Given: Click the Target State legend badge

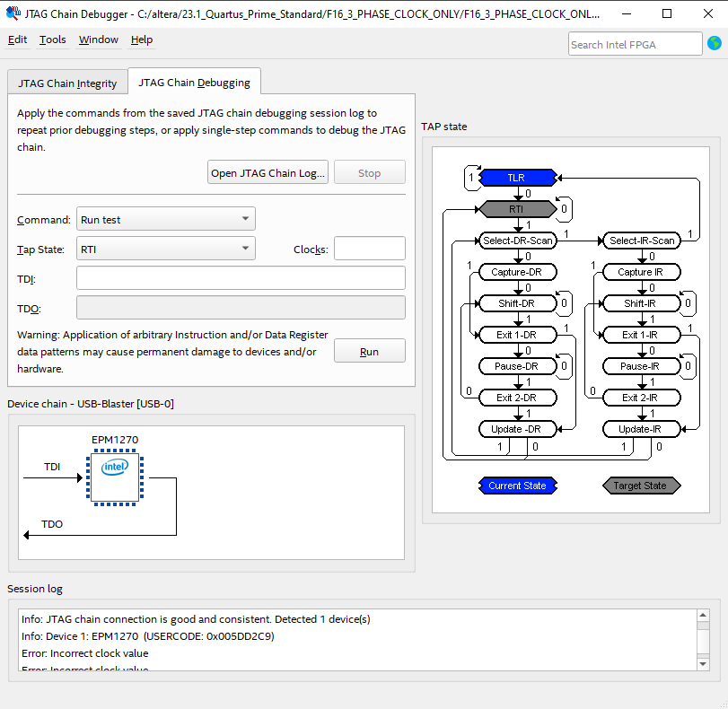Looking at the screenshot, I should [642, 486].
